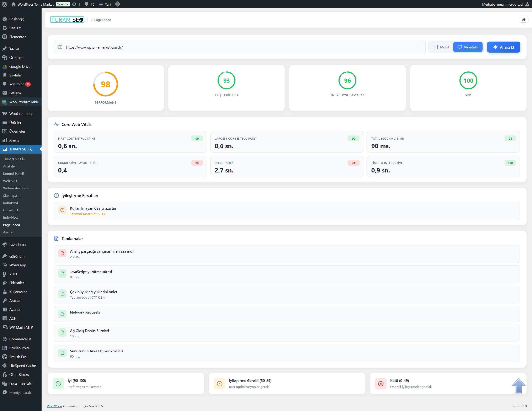Open the WordPress footer link
The height and width of the screenshot is (411, 532).
pos(54,406)
